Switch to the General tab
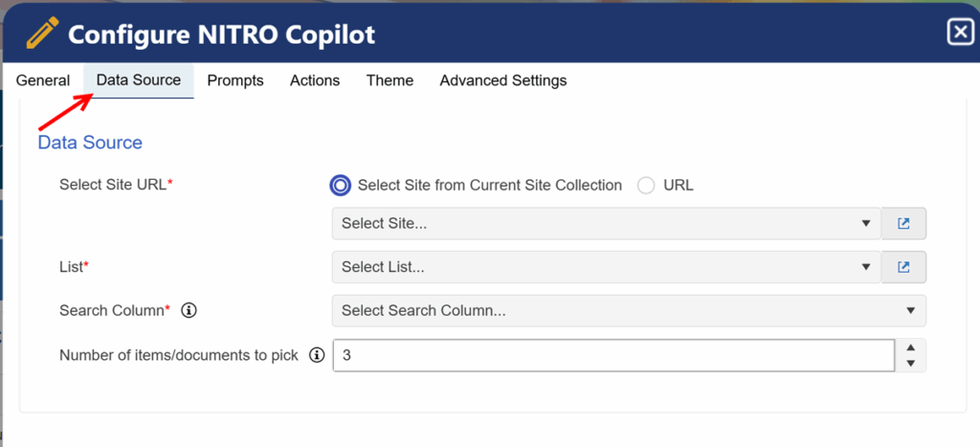This screenshot has height=447, width=980. pos(43,80)
